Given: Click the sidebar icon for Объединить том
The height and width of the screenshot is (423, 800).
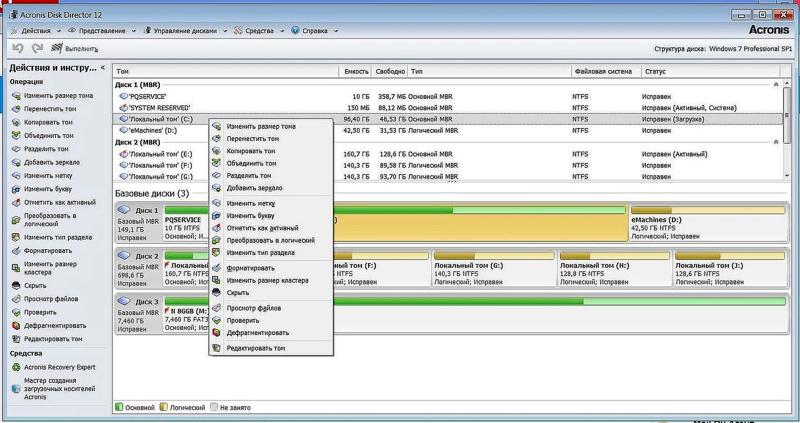Looking at the screenshot, I should (16, 135).
